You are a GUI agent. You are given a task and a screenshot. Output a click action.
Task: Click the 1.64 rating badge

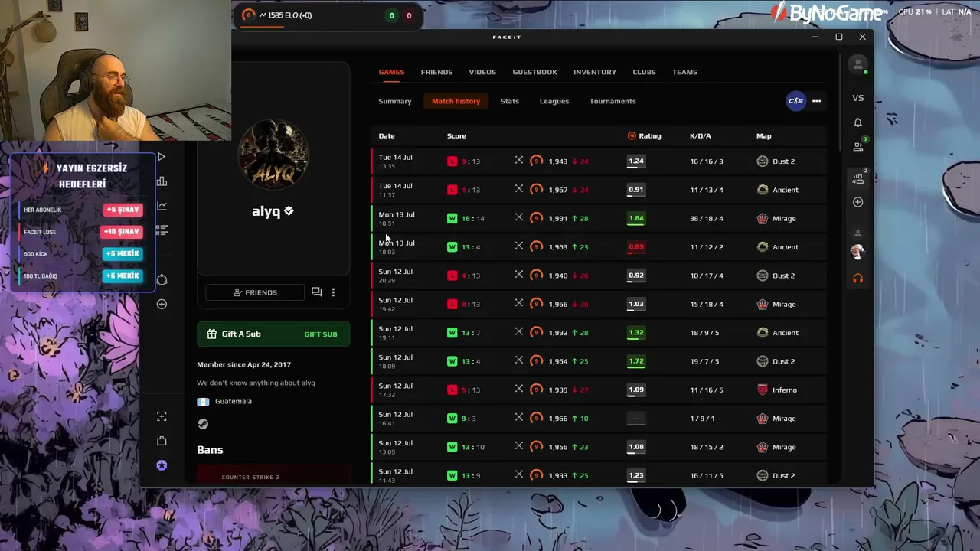pyautogui.click(x=635, y=218)
